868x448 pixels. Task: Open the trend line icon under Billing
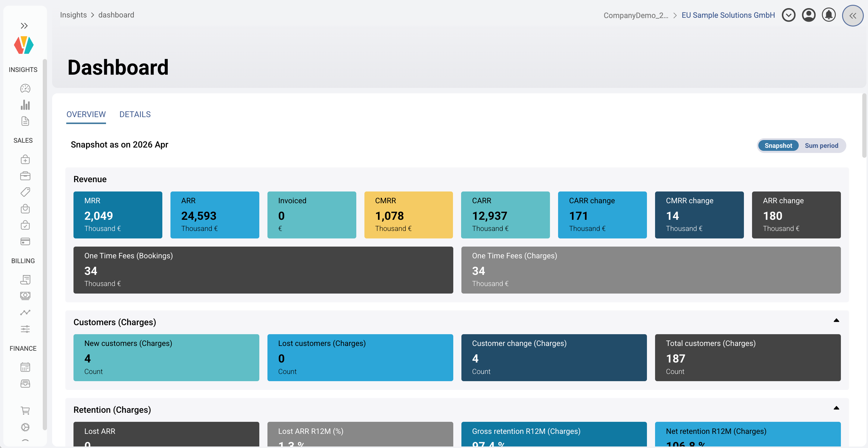coord(25,312)
